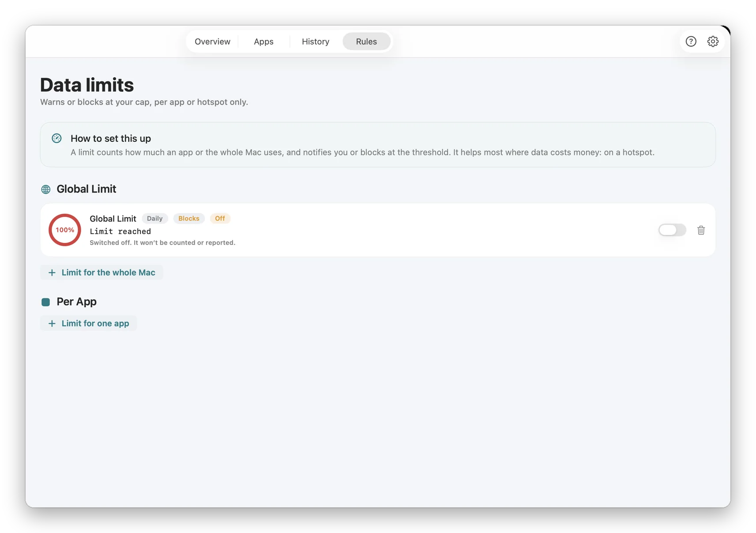The image size is (756, 533).
Task: Click the 'Limit reached' status text
Action: (120, 231)
